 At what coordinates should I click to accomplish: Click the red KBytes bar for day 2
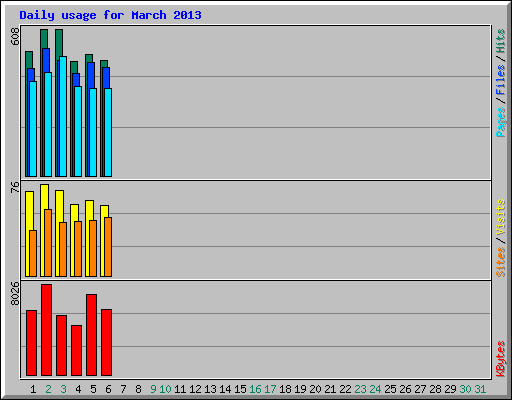click(46, 330)
